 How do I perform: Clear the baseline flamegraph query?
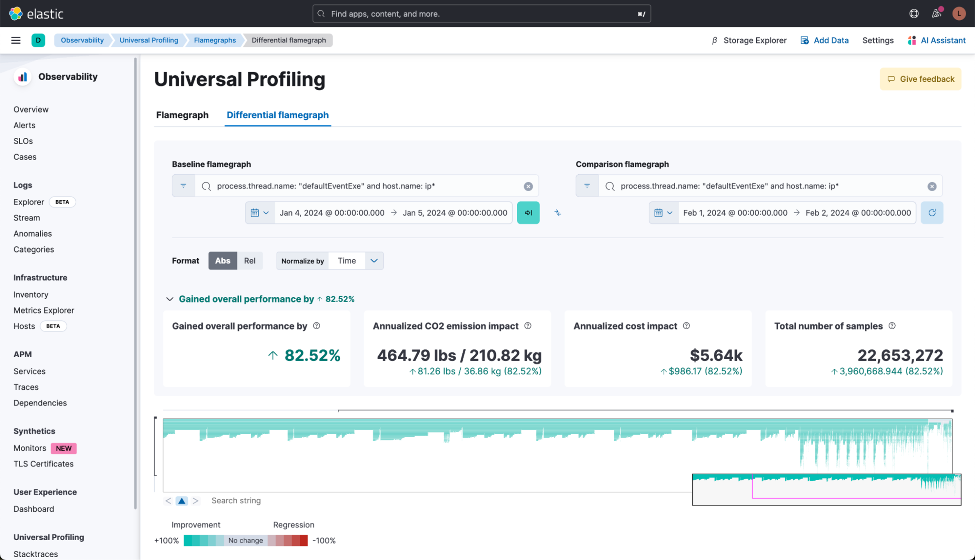click(x=528, y=186)
